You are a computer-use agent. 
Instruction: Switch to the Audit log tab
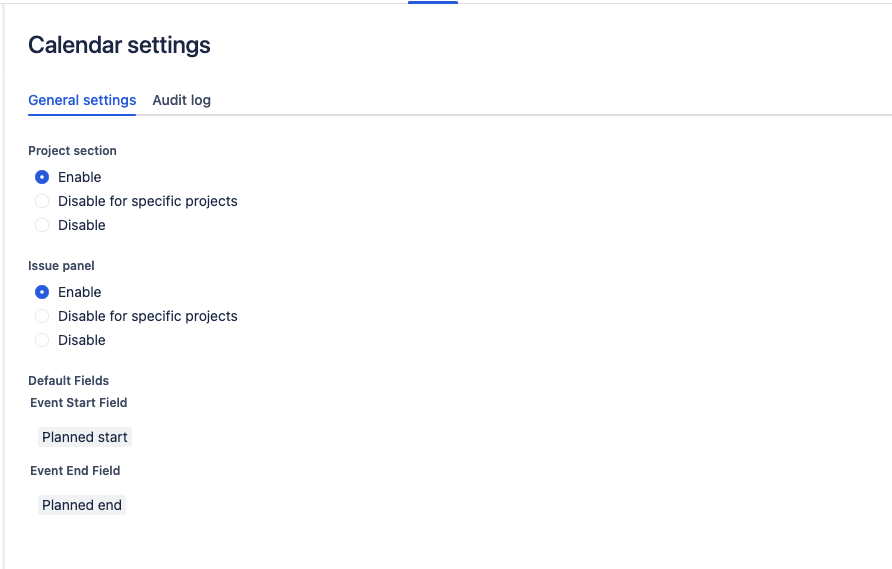click(x=181, y=100)
